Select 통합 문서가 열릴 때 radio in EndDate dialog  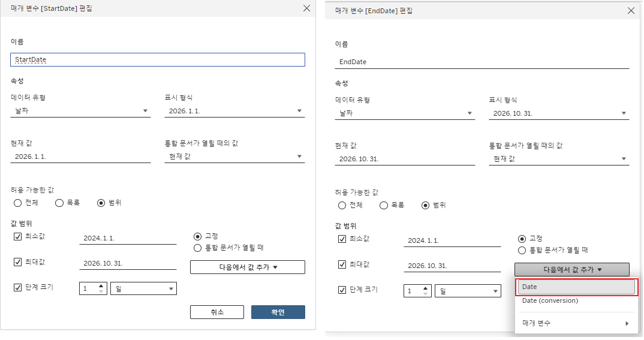[x=522, y=251]
